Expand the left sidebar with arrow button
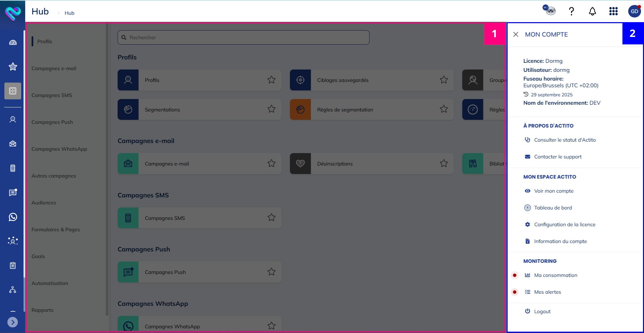Viewport: 644px width, 333px height. click(x=13, y=322)
